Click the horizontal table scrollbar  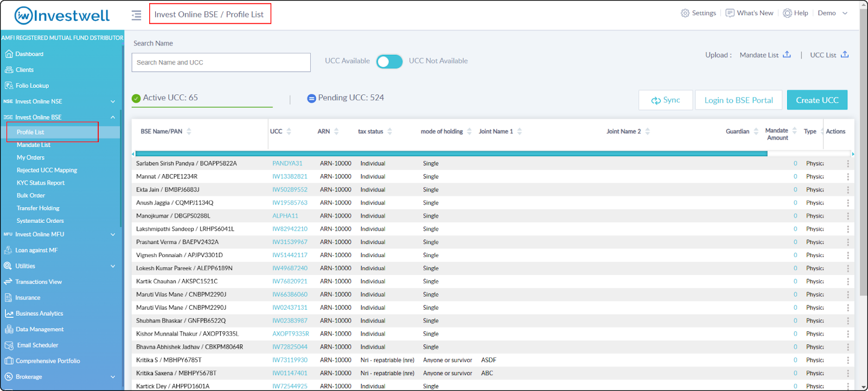coord(451,154)
